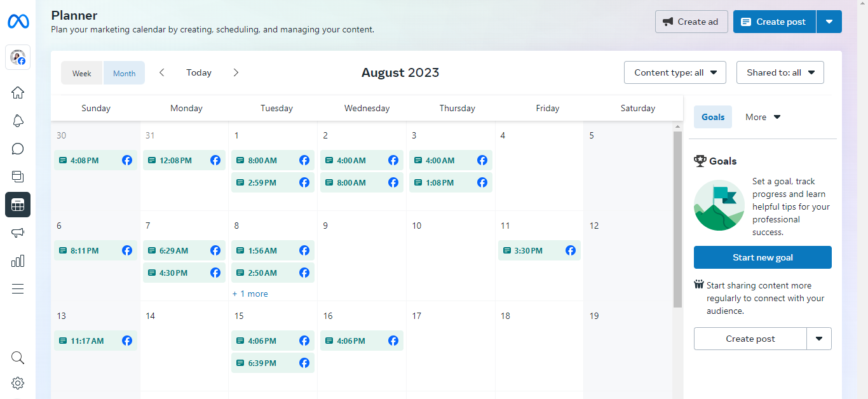The height and width of the screenshot is (399, 868).
Task: Click the Create ad button
Action: pos(690,22)
